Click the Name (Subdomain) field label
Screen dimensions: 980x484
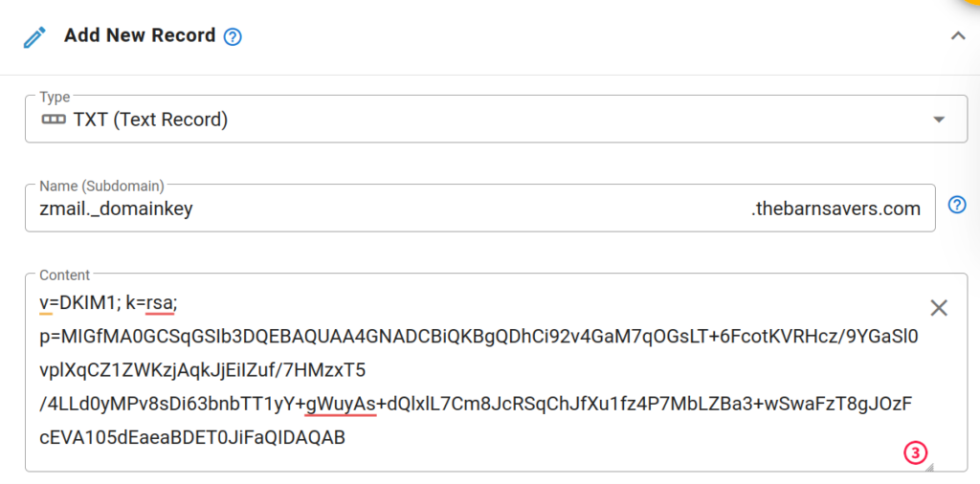(101, 186)
